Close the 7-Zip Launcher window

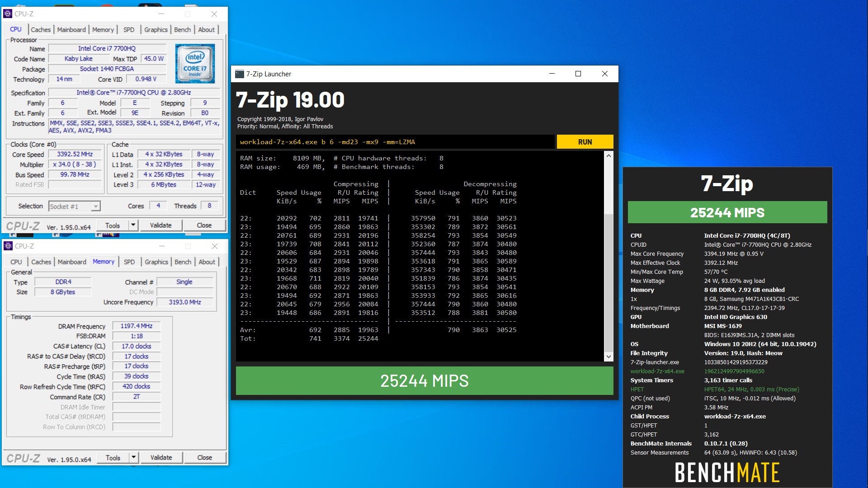pyautogui.click(x=605, y=74)
